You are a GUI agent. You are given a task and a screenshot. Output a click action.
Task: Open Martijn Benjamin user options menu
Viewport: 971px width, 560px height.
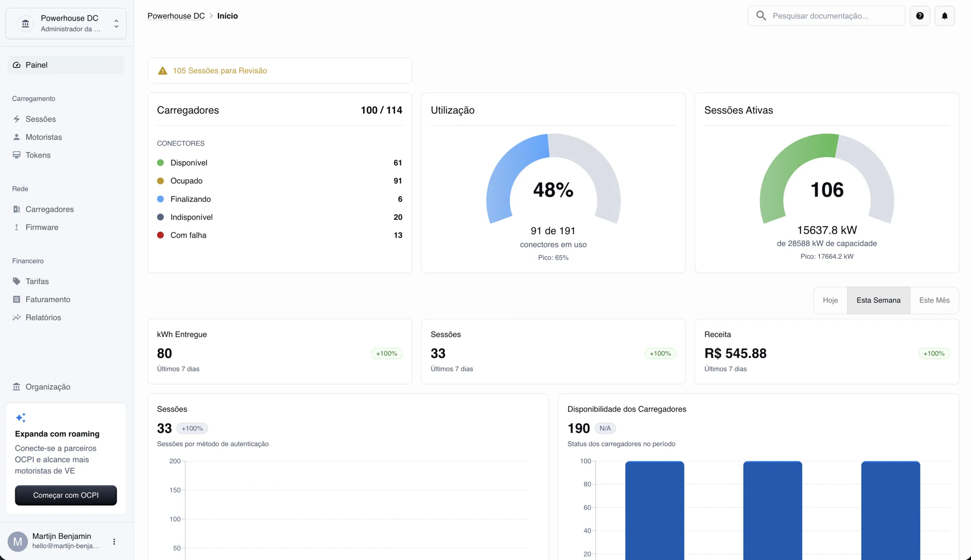[114, 541]
